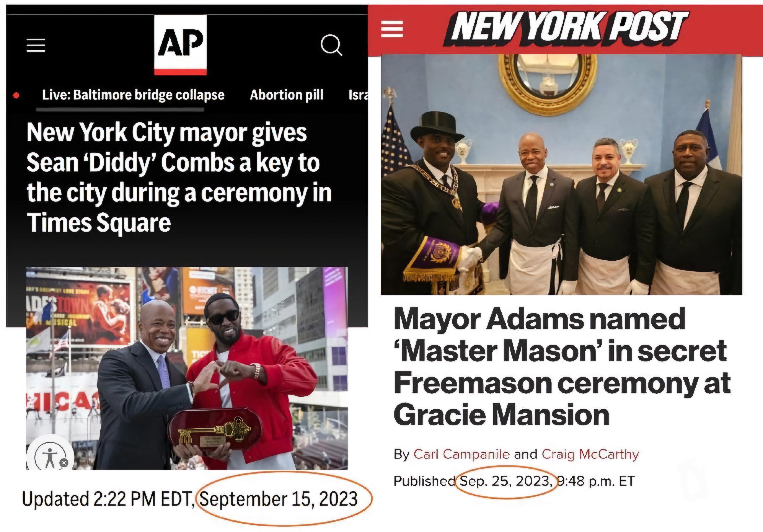Open the Gracie Mansion Freemason photo
763x532 pixels.
(561, 174)
